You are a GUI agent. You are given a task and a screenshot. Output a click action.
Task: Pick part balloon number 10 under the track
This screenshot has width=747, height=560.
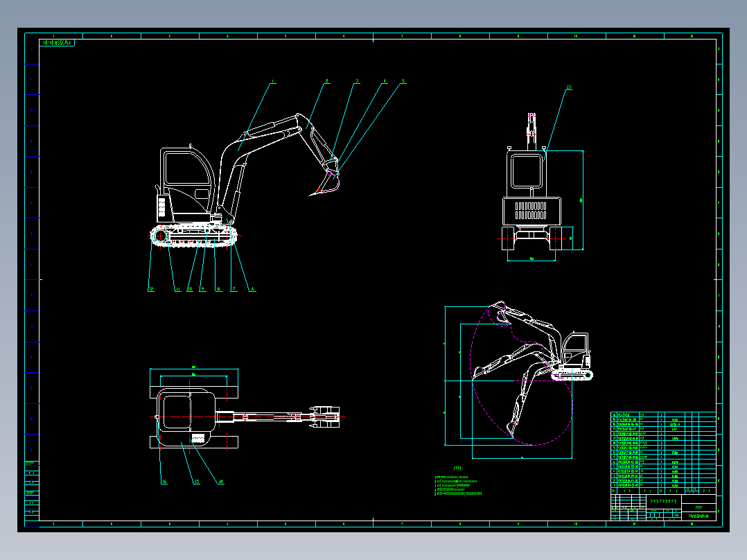[190, 289]
